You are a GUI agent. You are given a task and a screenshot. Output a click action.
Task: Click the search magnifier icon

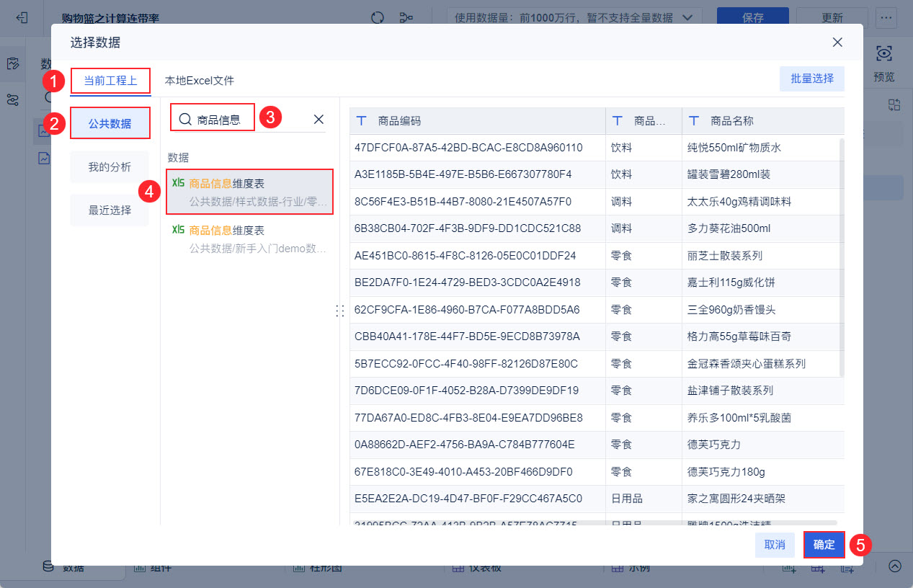[x=185, y=120]
